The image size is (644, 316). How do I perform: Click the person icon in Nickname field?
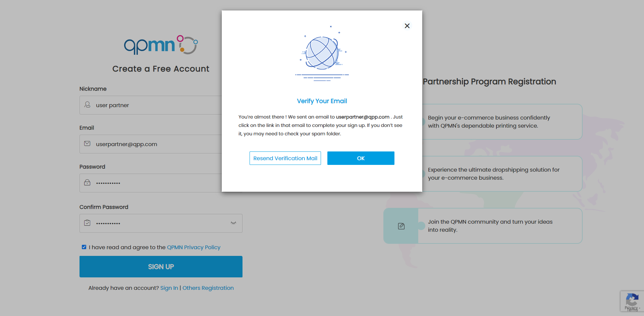[x=87, y=105]
